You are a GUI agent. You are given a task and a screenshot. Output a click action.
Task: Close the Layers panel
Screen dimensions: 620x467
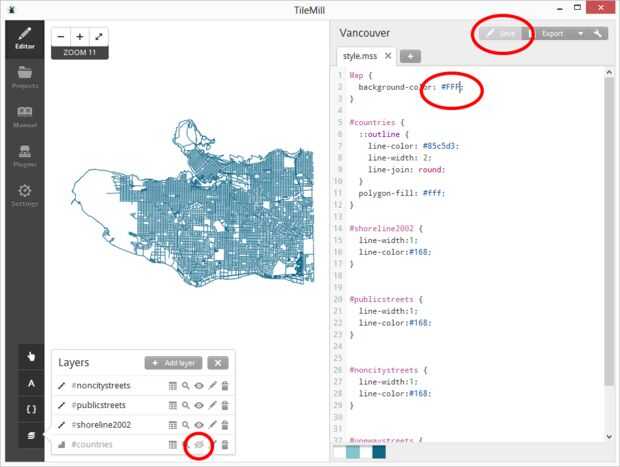218,363
